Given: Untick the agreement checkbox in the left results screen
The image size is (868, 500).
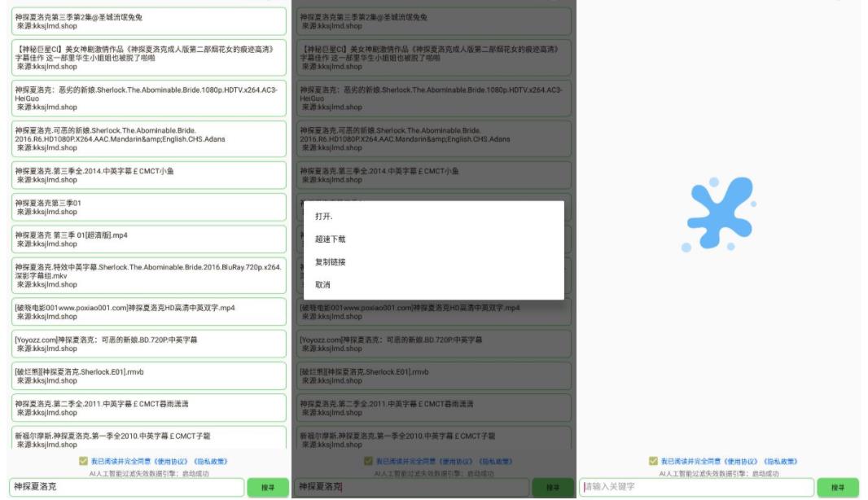Looking at the screenshot, I should tap(83, 461).
